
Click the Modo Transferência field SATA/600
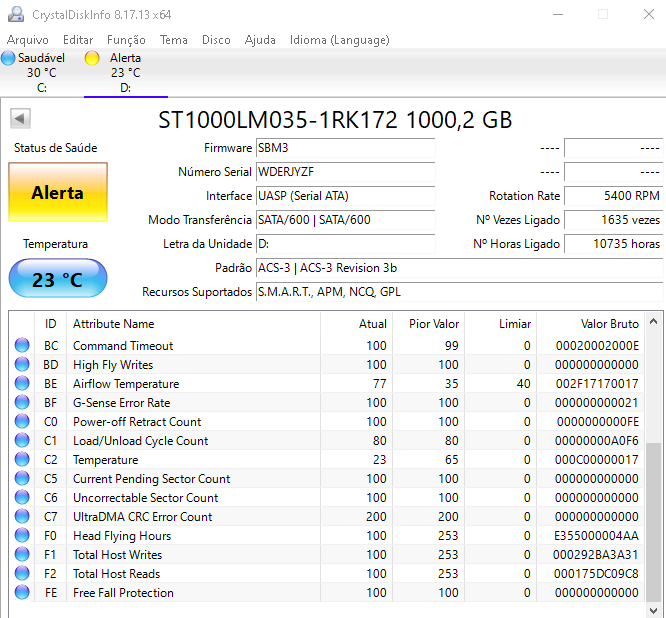(x=345, y=220)
